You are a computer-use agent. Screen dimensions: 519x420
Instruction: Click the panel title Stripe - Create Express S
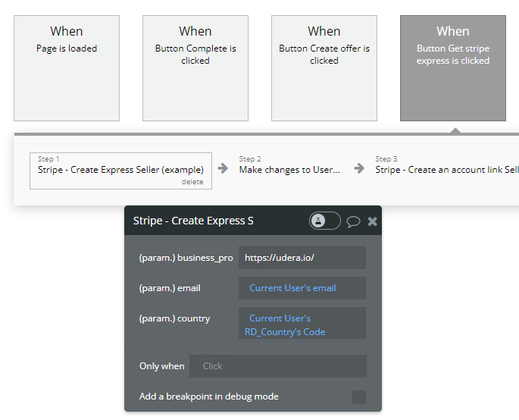(x=193, y=221)
